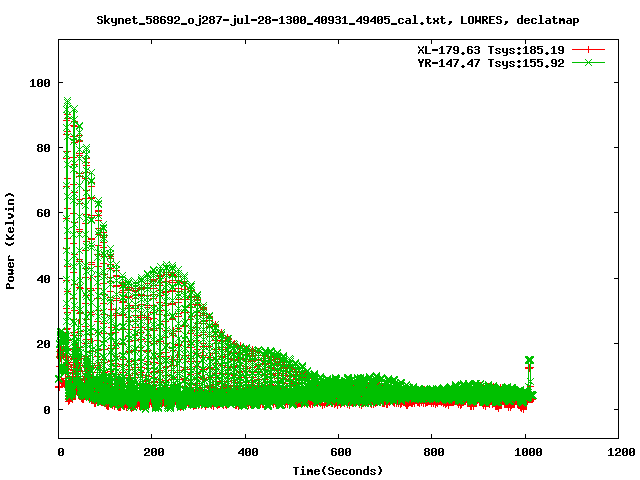This screenshot has height=480, width=640.
Task: Click the Time(Seconds) x-axis label
Action: (x=338, y=471)
